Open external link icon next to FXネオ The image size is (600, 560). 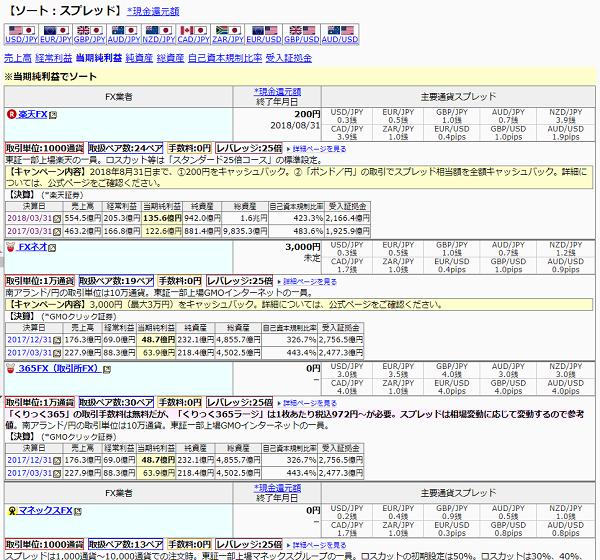[x=52, y=248]
